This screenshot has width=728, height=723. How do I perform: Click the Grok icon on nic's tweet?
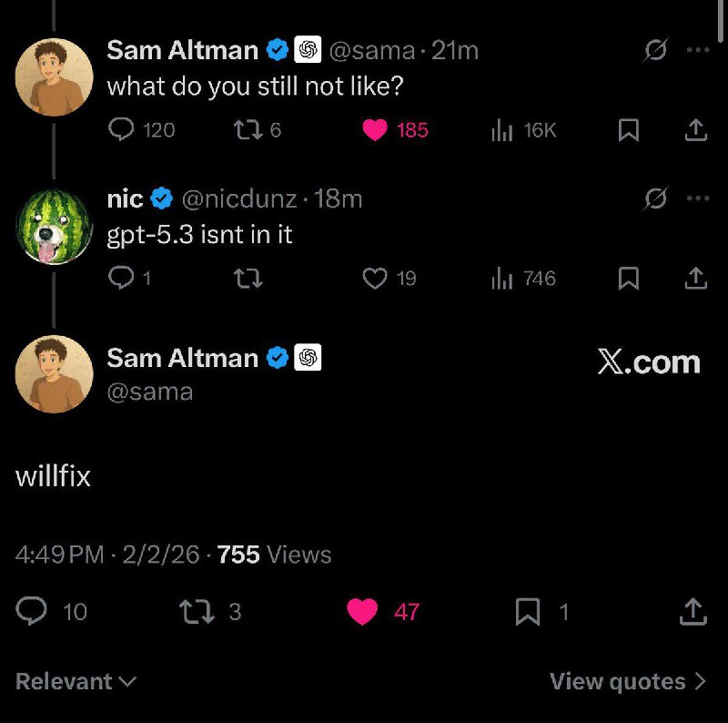654,198
